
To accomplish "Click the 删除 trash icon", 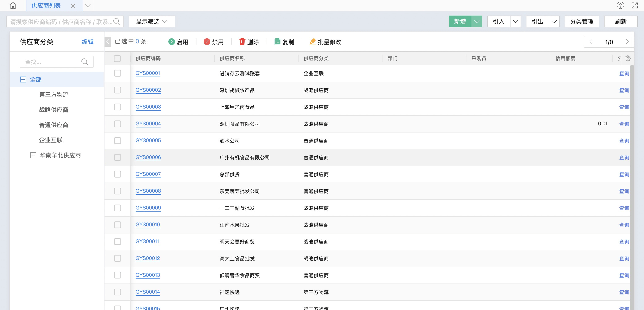I will coord(242,42).
